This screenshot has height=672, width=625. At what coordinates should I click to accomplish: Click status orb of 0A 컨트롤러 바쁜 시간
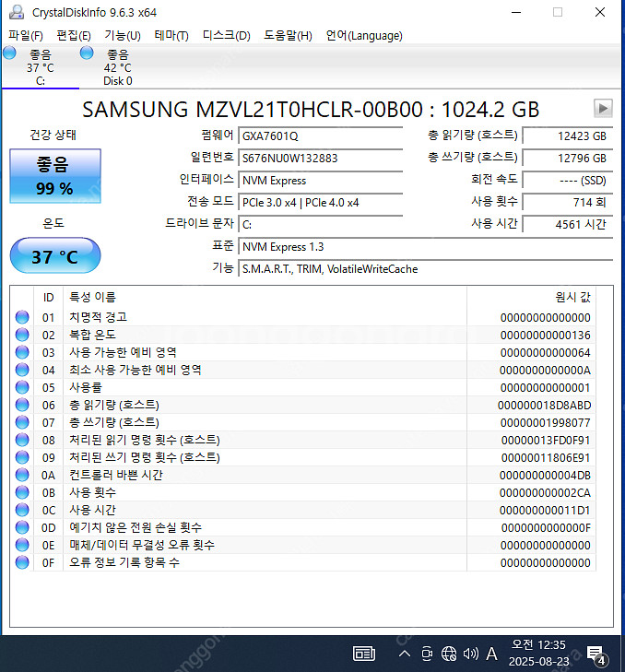click(x=22, y=476)
